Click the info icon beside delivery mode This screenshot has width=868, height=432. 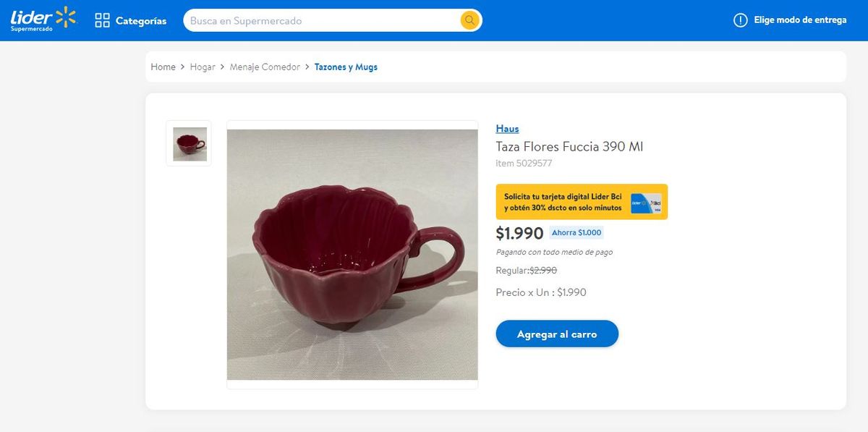coord(740,20)
